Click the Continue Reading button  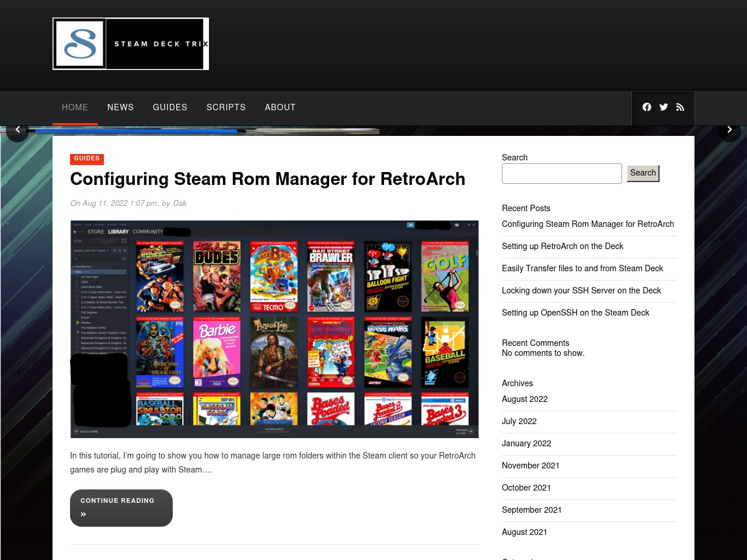pos(121,508)
